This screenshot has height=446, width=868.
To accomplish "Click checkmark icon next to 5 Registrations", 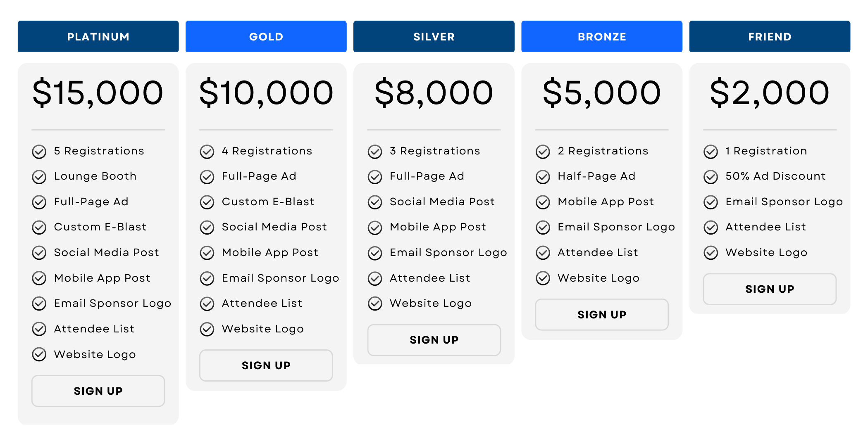I will pyautogui.click(x=39, y=152).
